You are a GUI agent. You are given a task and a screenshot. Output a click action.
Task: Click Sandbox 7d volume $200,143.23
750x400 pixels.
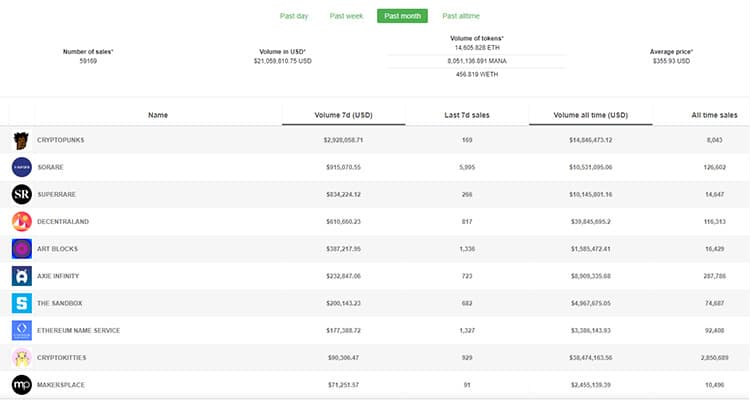tap(343, 303)
